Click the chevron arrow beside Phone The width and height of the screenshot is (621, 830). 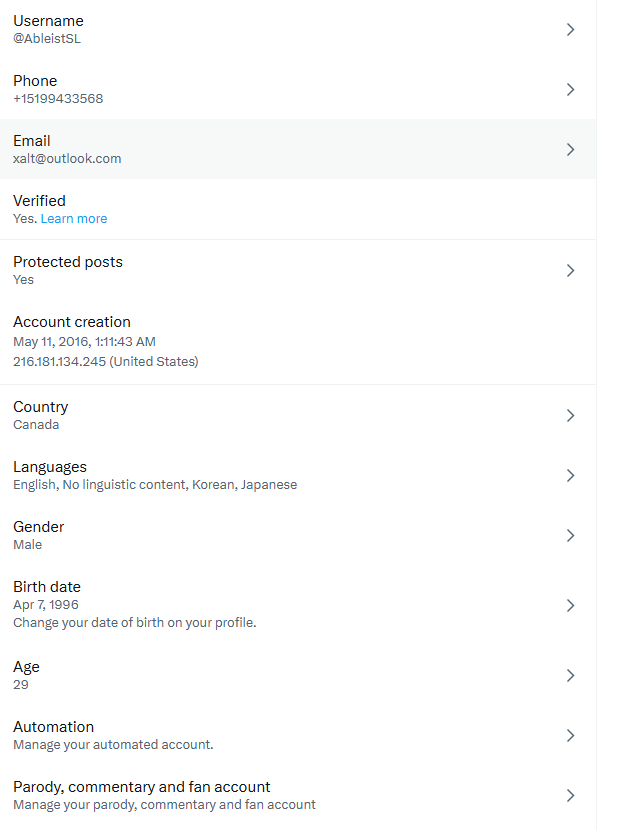coord(570,90)
